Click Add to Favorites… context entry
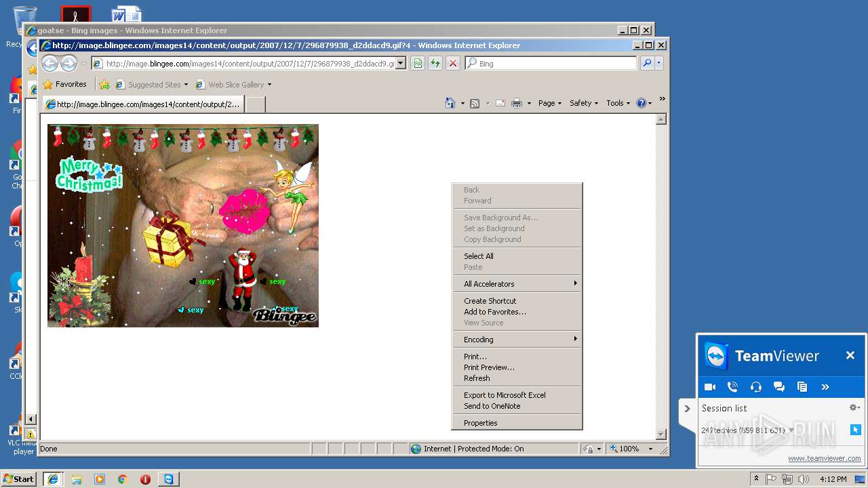 (x=517, y=312)
